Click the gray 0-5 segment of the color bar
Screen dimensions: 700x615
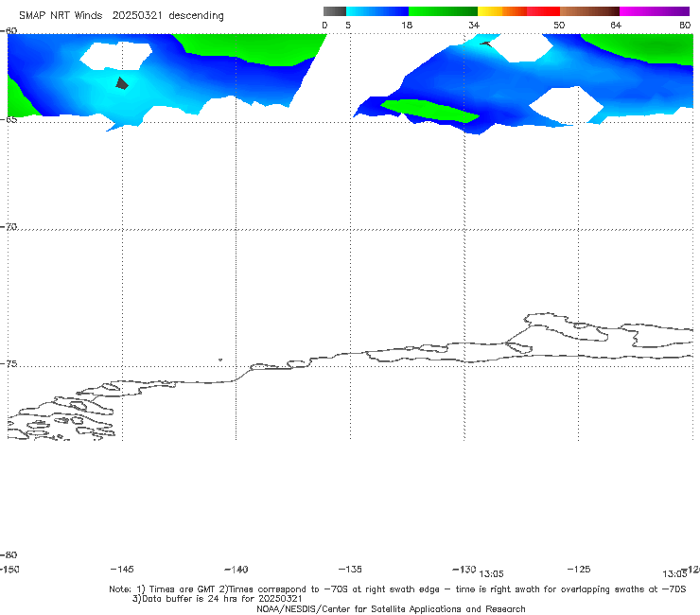(x=334, y=11)
